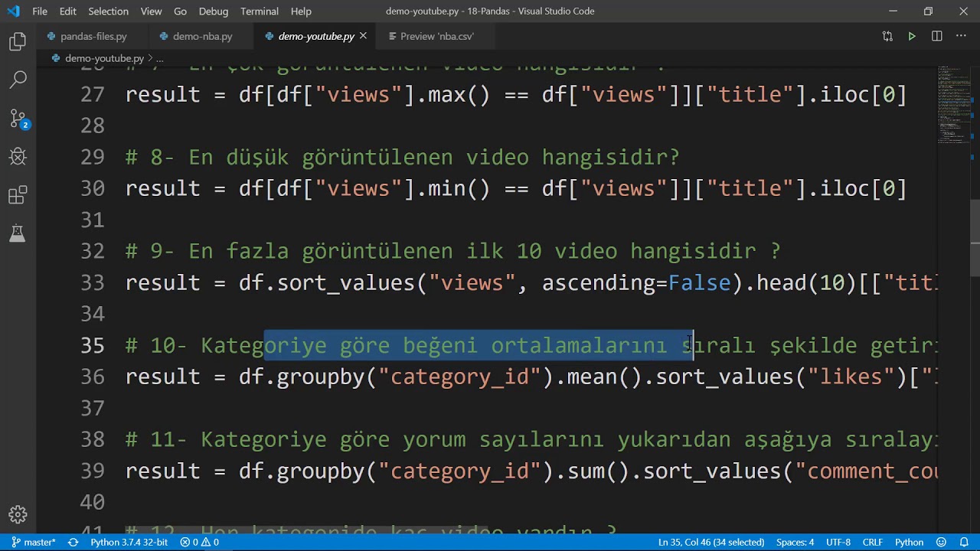Click the VS Code logo in title bar
Screen dimensions: 980x551
click(13, 11)
